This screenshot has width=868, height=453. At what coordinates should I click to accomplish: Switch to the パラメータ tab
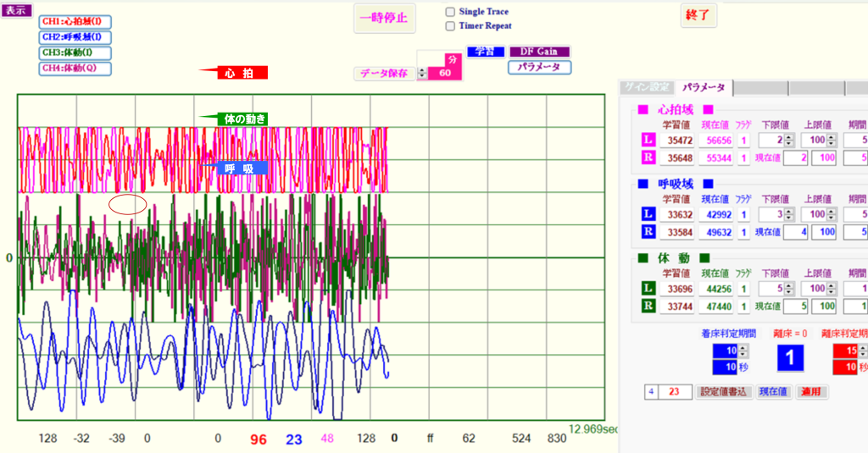pos(704,87)
